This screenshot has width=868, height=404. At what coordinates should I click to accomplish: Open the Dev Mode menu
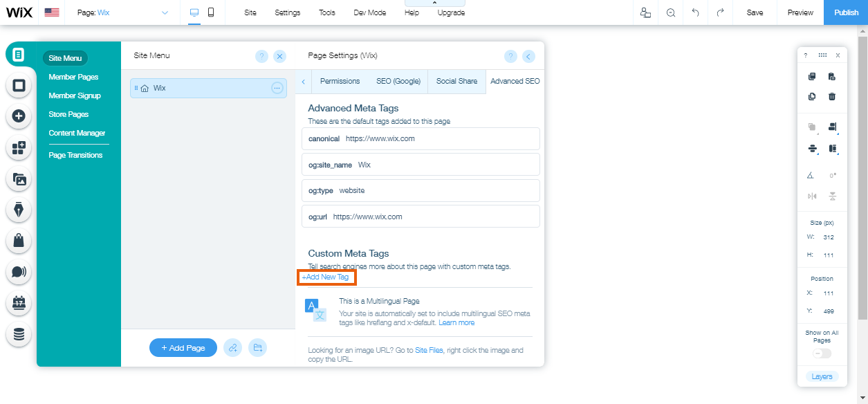coord(370,12)
